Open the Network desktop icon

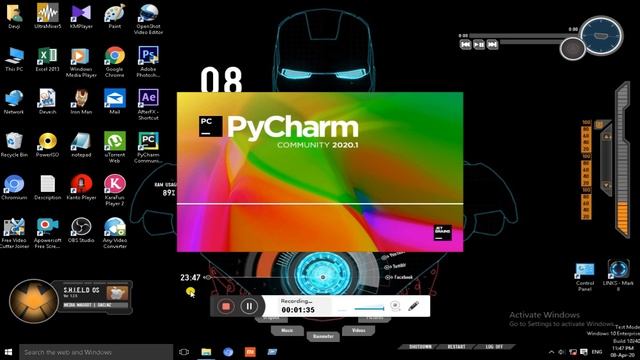(x=14, y=102)
